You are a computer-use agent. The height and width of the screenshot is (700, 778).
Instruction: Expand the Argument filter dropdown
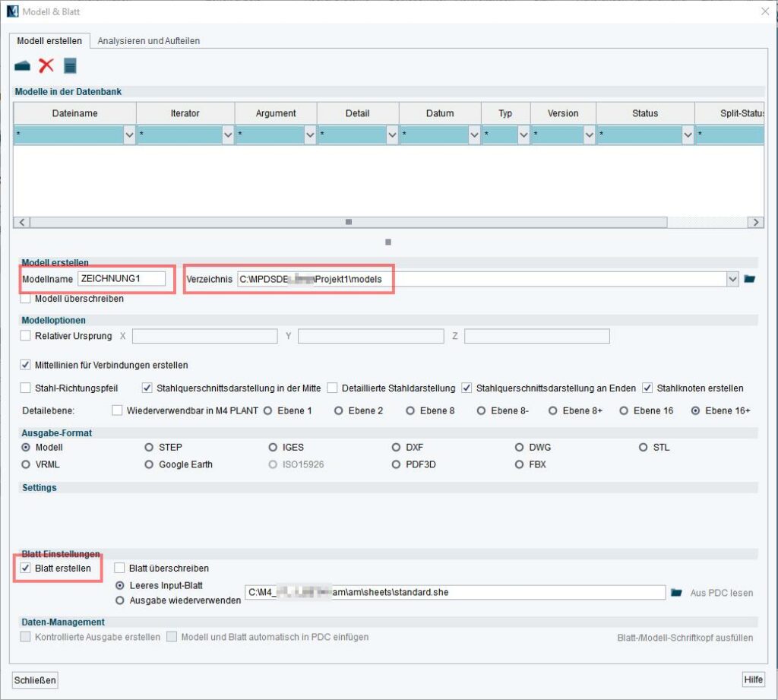click(x=310, y=135)
